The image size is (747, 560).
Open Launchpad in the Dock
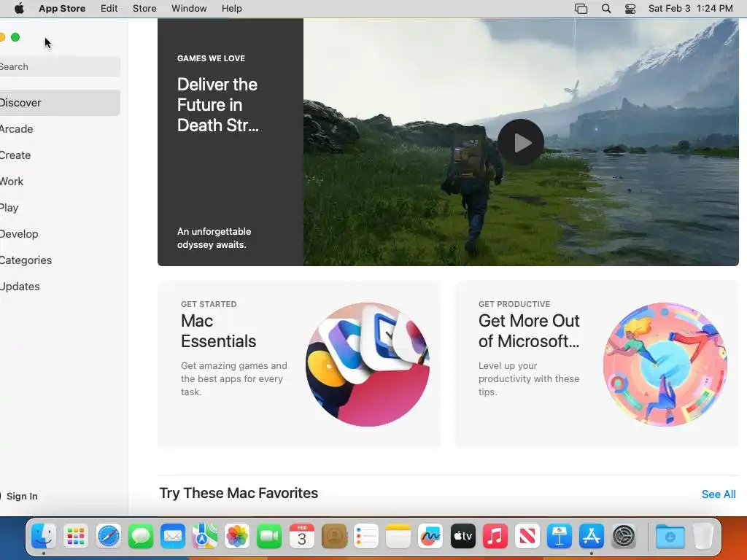pyautogui.click(x=76, y=537)
